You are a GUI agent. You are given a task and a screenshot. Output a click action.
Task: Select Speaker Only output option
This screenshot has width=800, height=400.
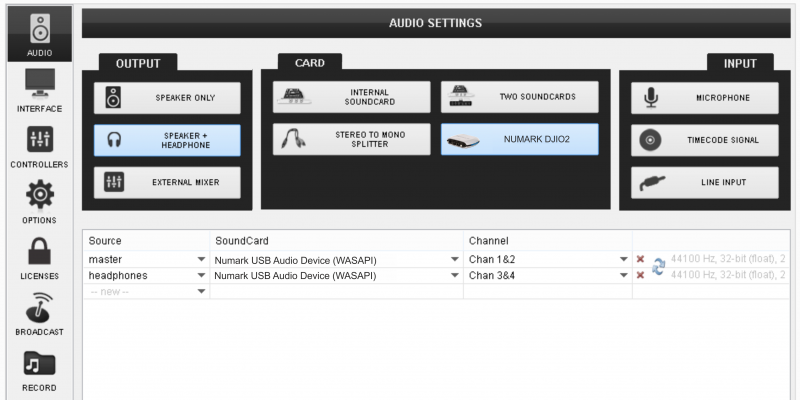point(167,98)
